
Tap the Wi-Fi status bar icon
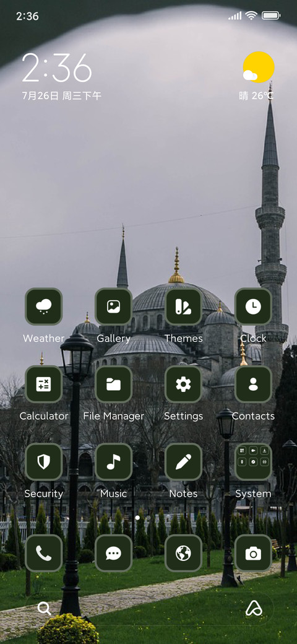coord(251,15)
